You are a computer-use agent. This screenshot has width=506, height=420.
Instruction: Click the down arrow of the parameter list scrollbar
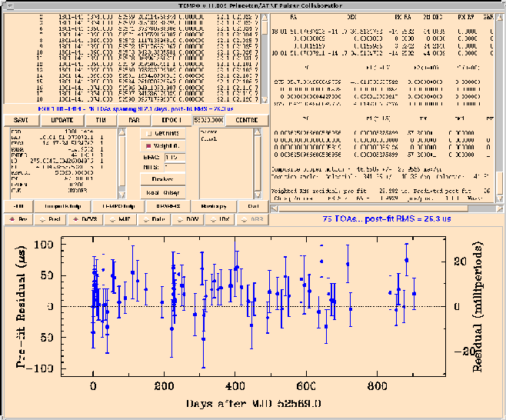122,195
